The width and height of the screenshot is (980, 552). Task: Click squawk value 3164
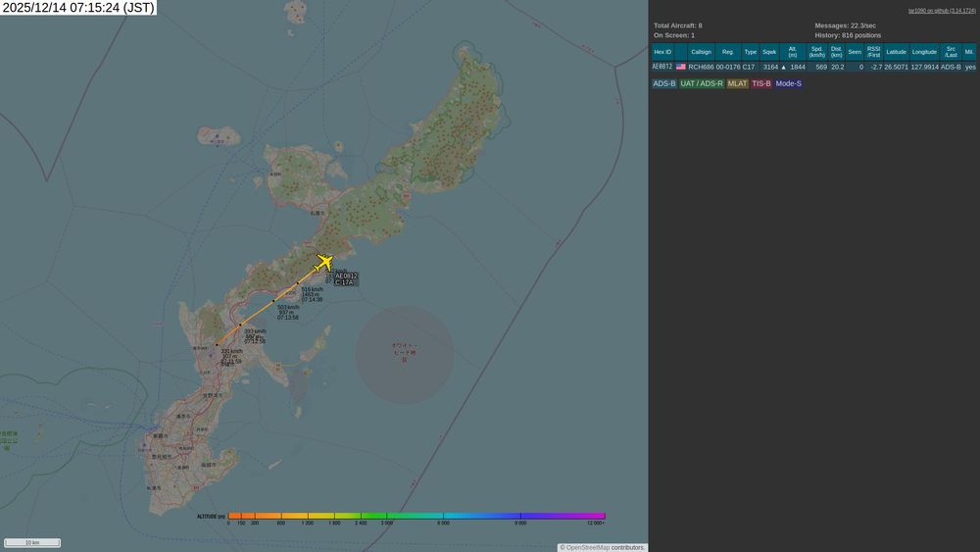tap(770, 67)
